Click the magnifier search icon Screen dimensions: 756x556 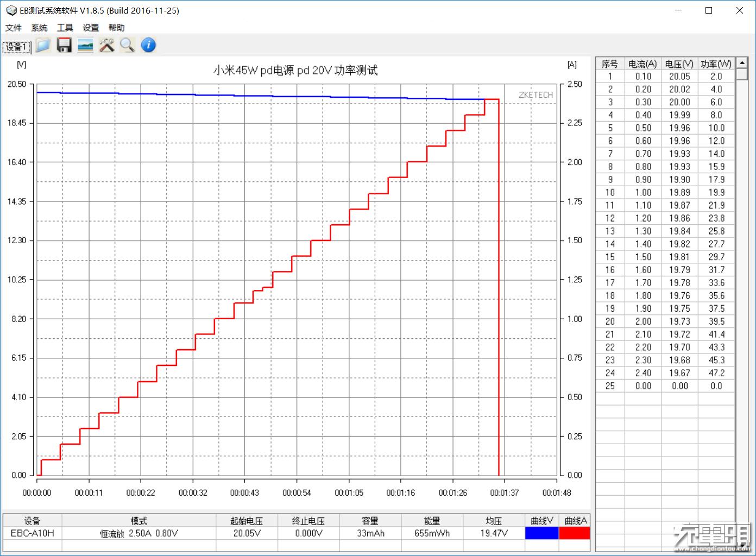point(127,45)
